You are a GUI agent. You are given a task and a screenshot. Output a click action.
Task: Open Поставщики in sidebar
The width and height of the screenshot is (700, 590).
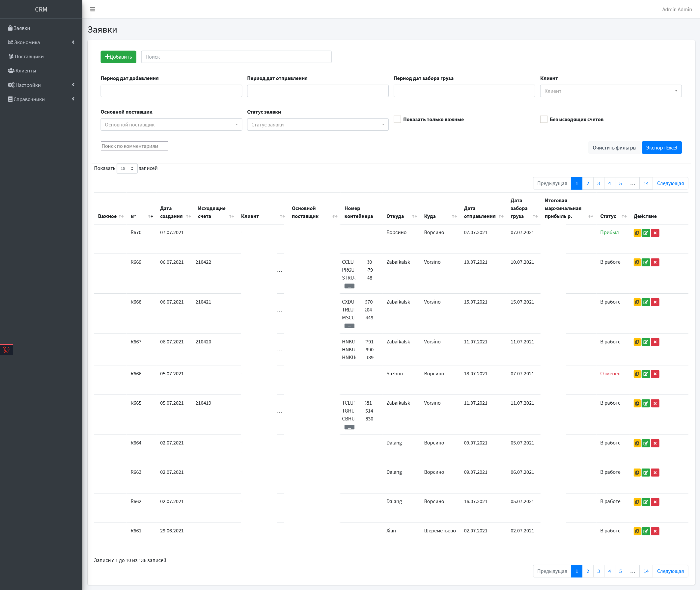41,57
